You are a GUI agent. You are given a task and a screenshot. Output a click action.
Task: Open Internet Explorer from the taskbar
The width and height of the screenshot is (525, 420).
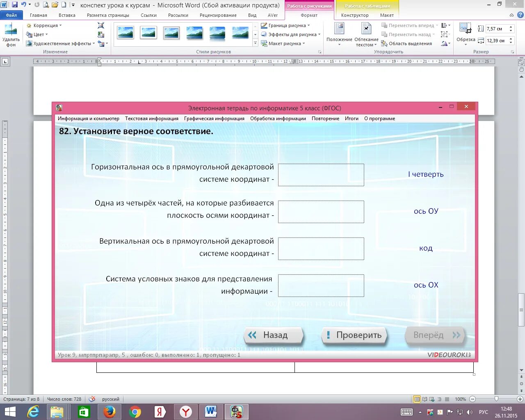[33, 411]
